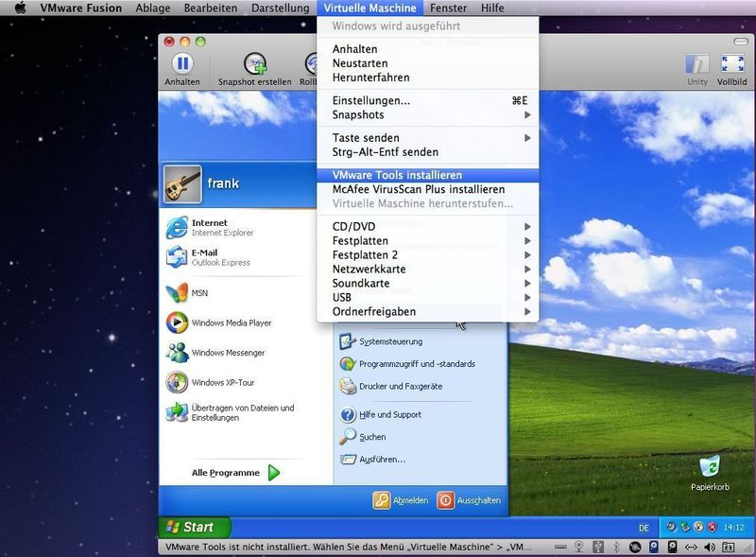The width and height of the screenshot is (756, 557).
Task: Choose VMware Tools installieren
Action: click(427, 175)
